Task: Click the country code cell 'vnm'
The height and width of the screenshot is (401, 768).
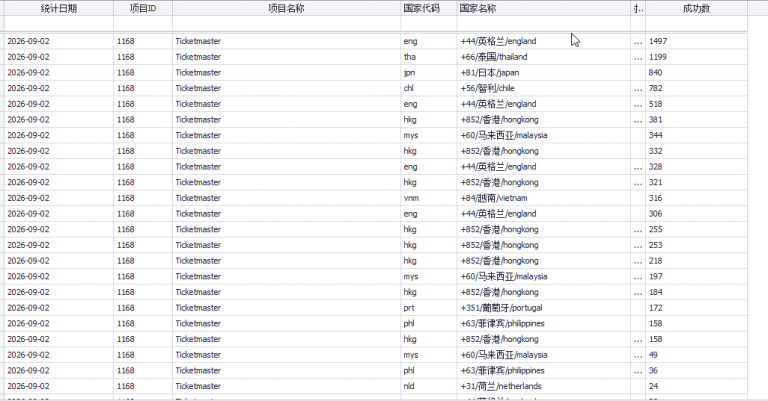Action: point(429,198)
